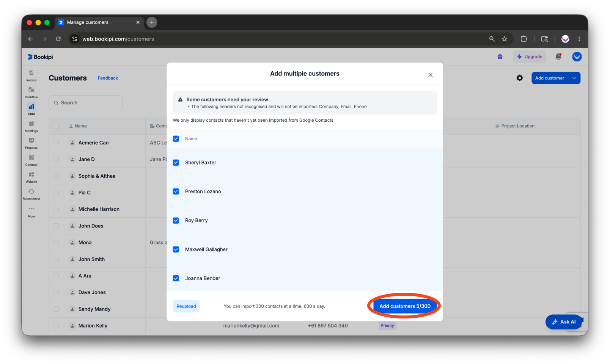Click the Project Location column header
610x364 pixels.
tap(516, 126)
